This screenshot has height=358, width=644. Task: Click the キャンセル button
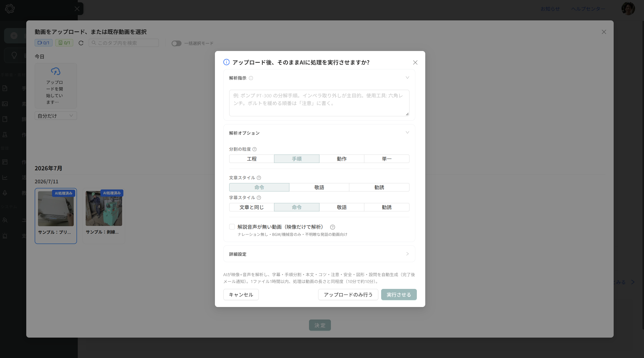tap(241, 295)
